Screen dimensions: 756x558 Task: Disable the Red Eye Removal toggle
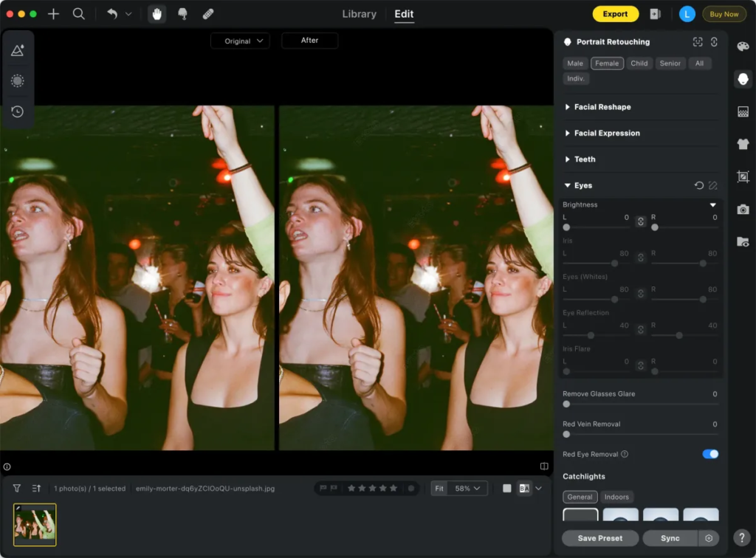[709, 454]
